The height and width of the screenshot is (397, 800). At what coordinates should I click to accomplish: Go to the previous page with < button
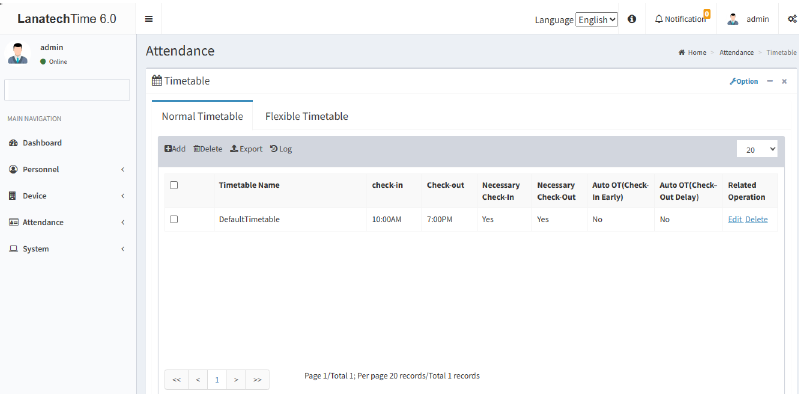(198, 380)
